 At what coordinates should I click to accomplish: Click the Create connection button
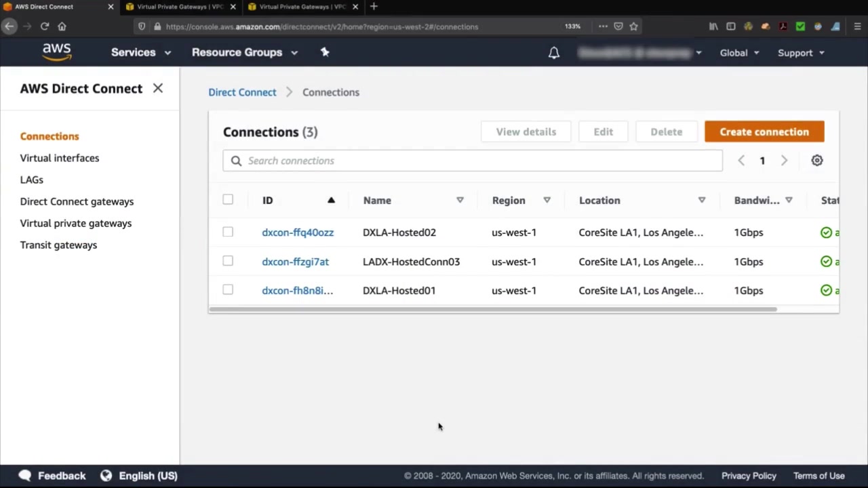pos(764,131)
